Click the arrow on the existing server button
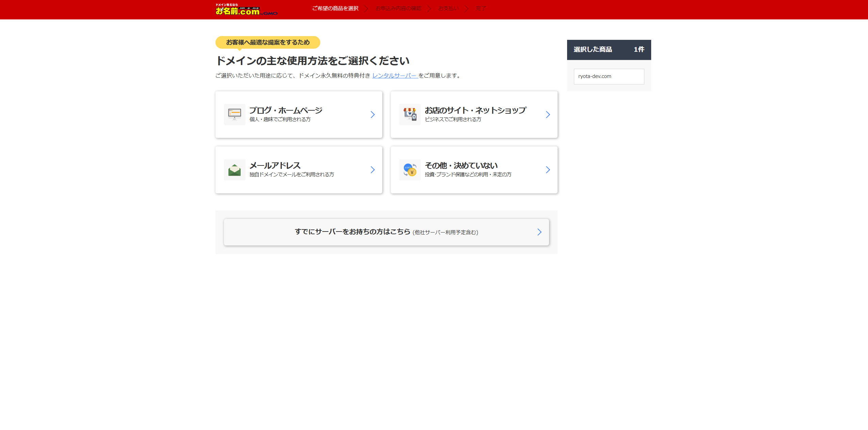Image resolution: width=868 pixels, height=430 pixels. tap(539, 232)
